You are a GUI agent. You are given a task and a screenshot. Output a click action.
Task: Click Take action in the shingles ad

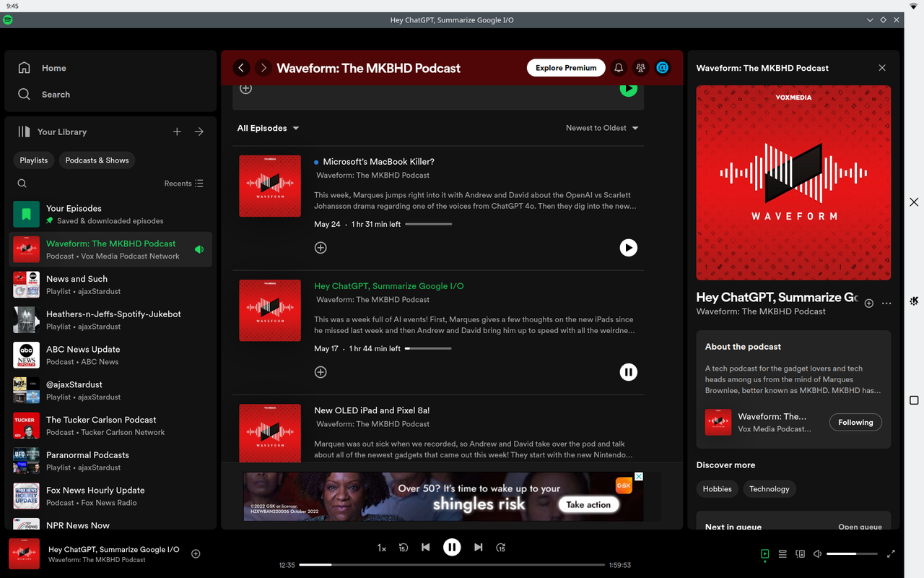(588, 505)
